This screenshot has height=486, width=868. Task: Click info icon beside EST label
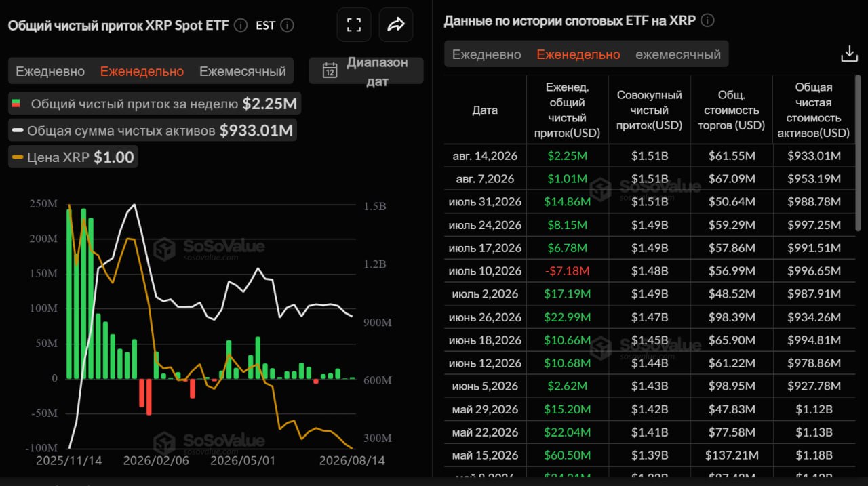point(287,25)
